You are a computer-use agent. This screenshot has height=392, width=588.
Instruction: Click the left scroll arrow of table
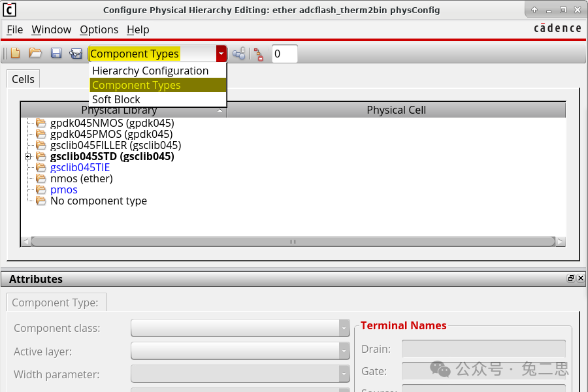[25, 242]
